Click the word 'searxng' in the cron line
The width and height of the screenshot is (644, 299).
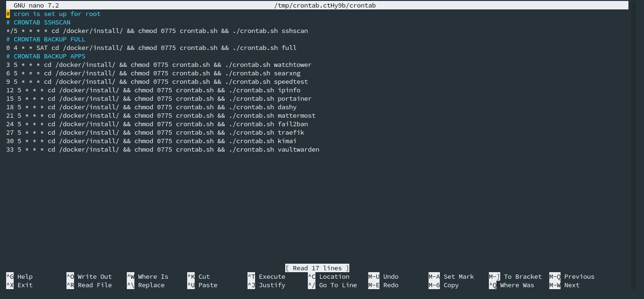[x=287, y=73]
